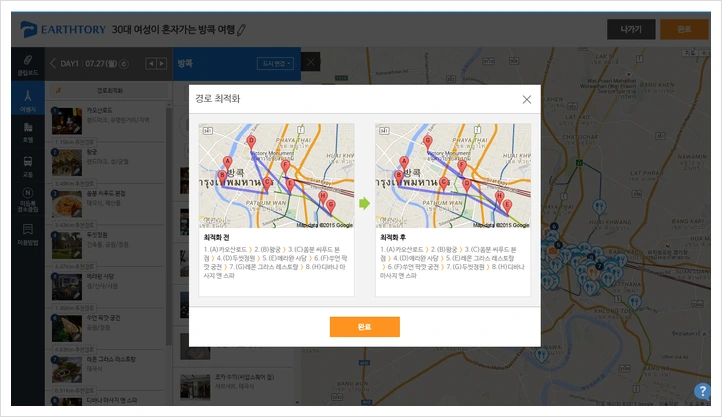Click the 최적화 후 heading text
The height and width of the screenshot is (417, 722).
pyautogui.click(x=393, y=237)
